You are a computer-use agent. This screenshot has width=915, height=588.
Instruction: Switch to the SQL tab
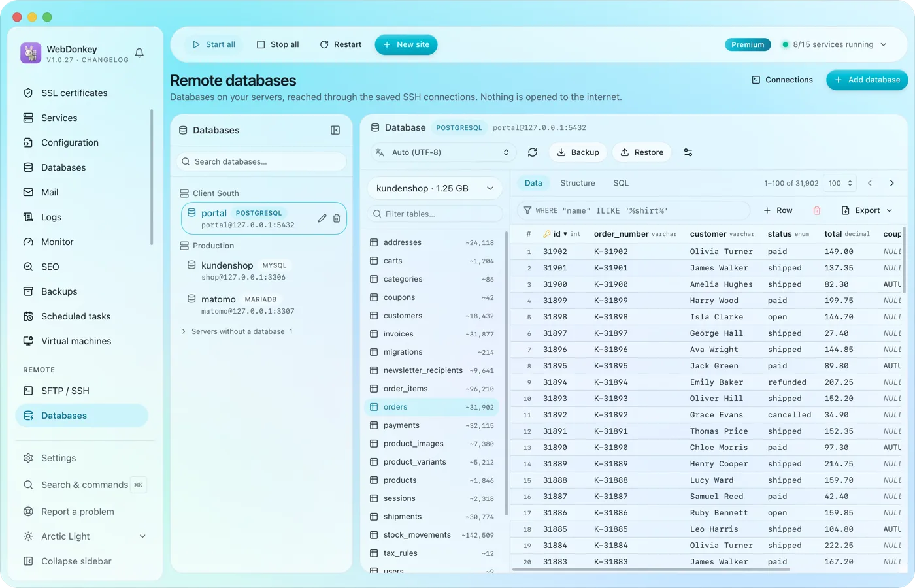(621, 183)
